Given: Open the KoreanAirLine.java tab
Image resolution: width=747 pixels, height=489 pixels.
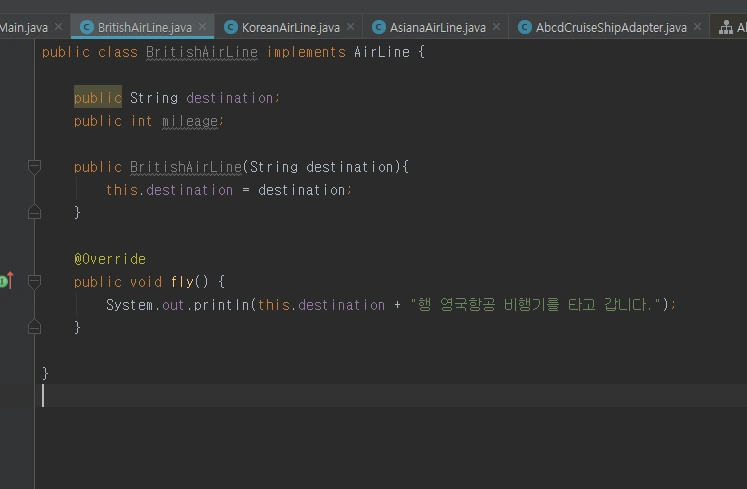Looking at the screenshot, I should (x=291, y=28).
